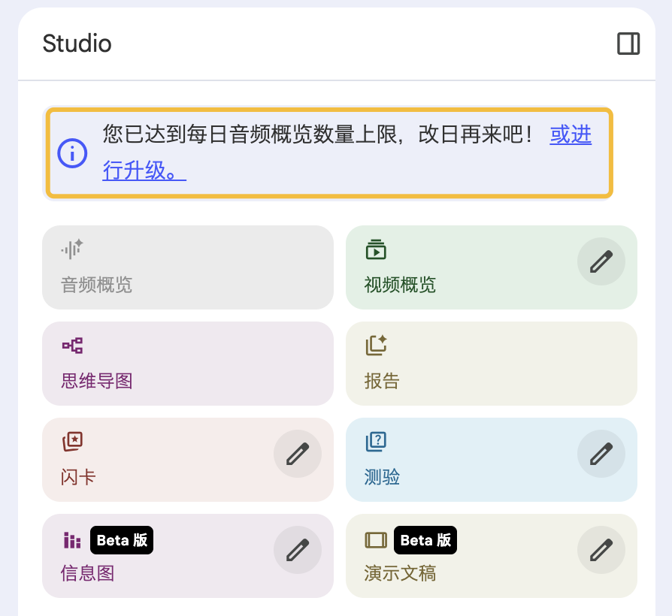This screenshot has width=672, height=616.
Task: Click the pencil to customize 信息图
Action: [297, 550]
